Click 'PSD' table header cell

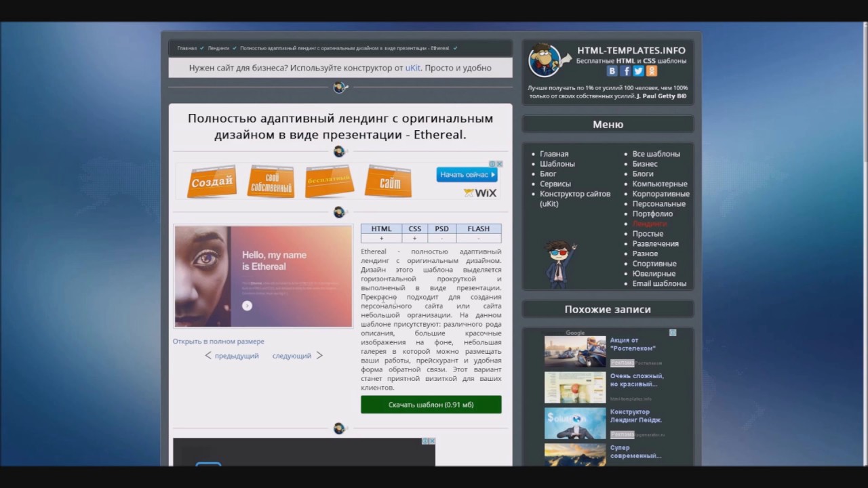(441, 228)
